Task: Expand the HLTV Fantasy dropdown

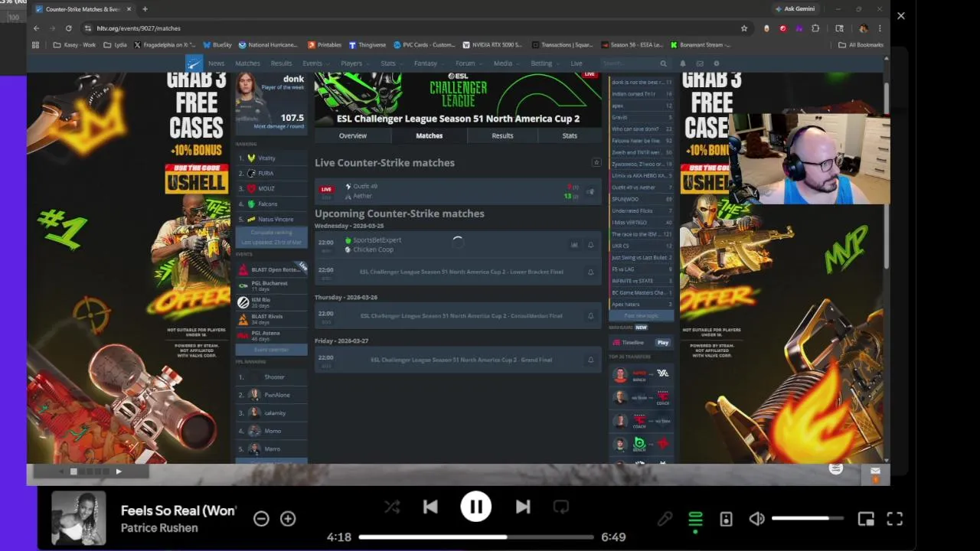Action: point(428,64)
